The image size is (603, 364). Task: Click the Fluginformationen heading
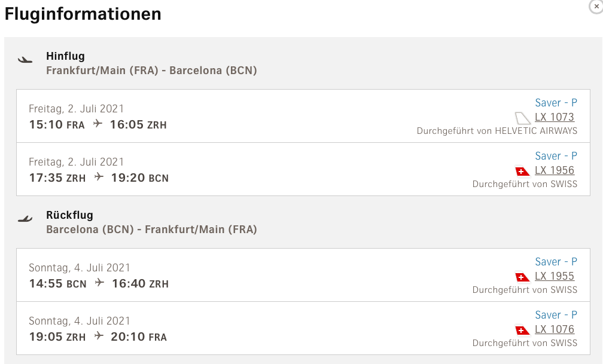(83, 14)
